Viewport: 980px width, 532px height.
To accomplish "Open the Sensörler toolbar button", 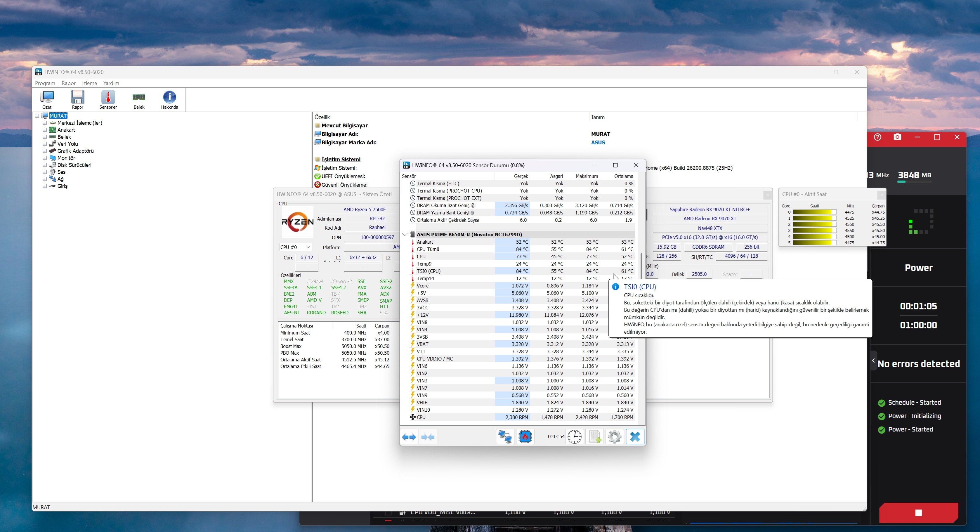I will (108, 100).
